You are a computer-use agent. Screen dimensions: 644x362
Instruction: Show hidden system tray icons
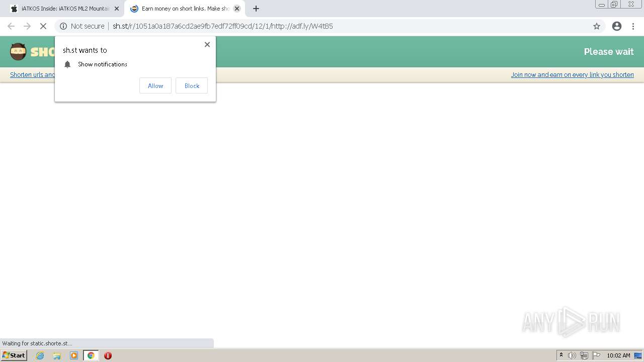561,355
